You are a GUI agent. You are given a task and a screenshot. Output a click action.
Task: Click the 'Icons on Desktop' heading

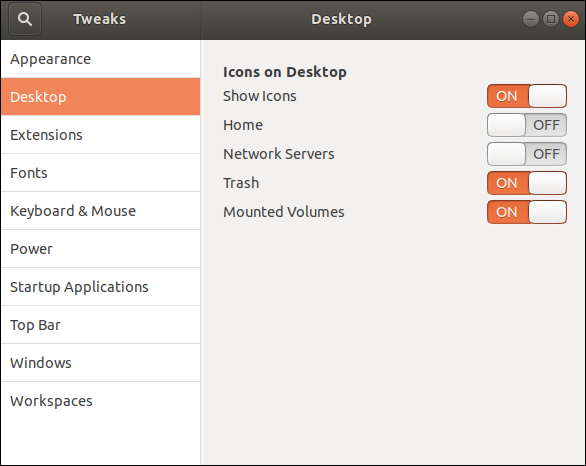pos(285,72)
